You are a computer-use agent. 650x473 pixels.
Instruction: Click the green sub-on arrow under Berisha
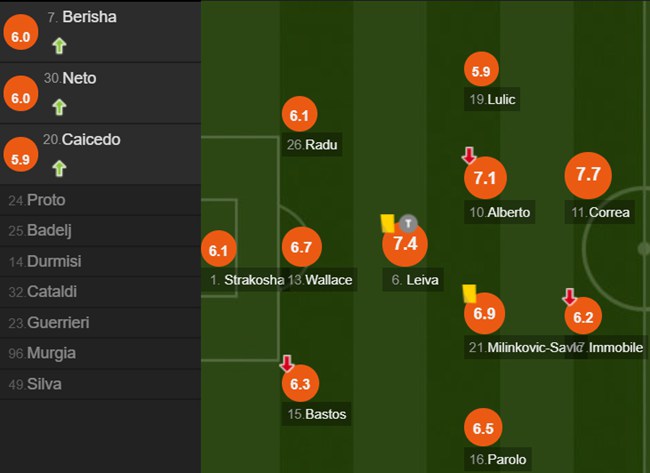click(59, 46)
